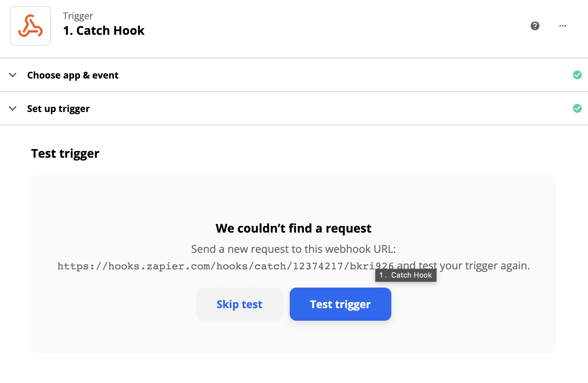Click the green checkmark beside Set up trigger
Image resolution: width=588 pixels, height=383 pixels.
[577, 108]
